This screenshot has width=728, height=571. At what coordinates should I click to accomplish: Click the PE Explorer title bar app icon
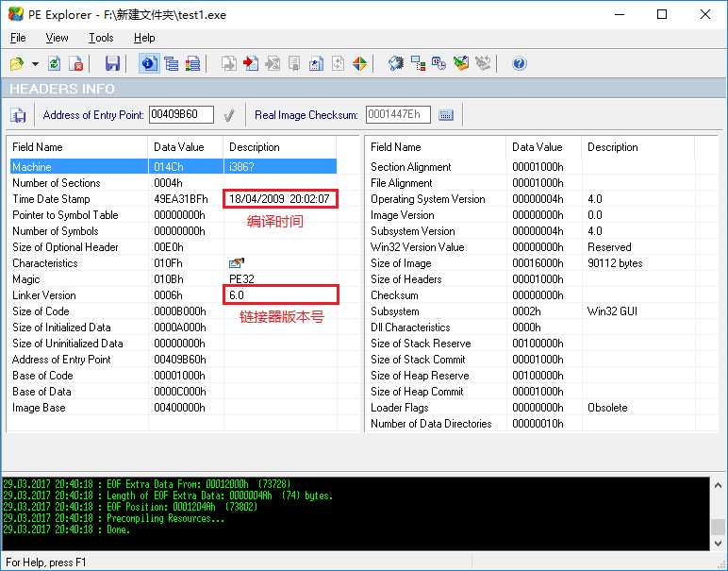pos(15,14)
